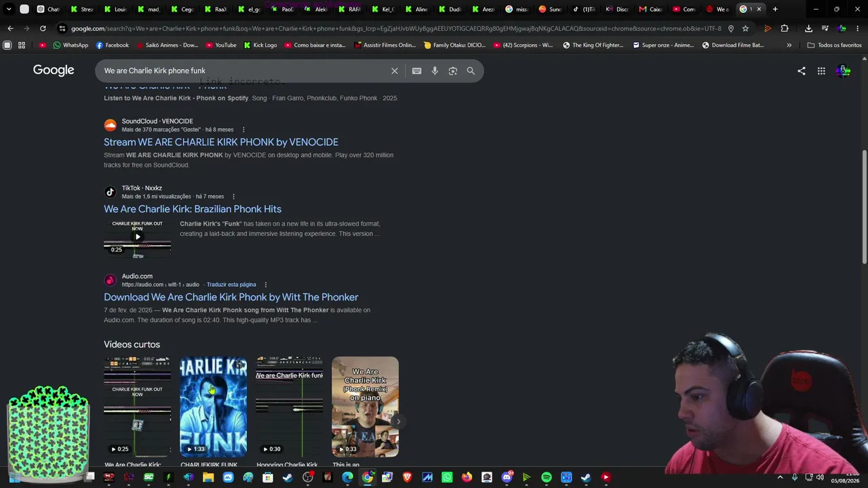Search by image with Google Lens
Image resolution: width=868 pixels, height=488 pixels.
click(453, 70)
